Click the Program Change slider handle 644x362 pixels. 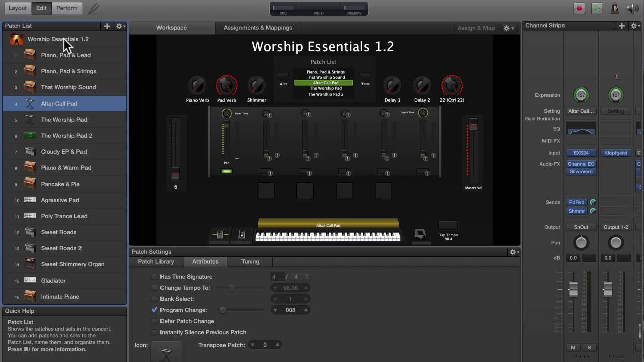pos(223,310)
